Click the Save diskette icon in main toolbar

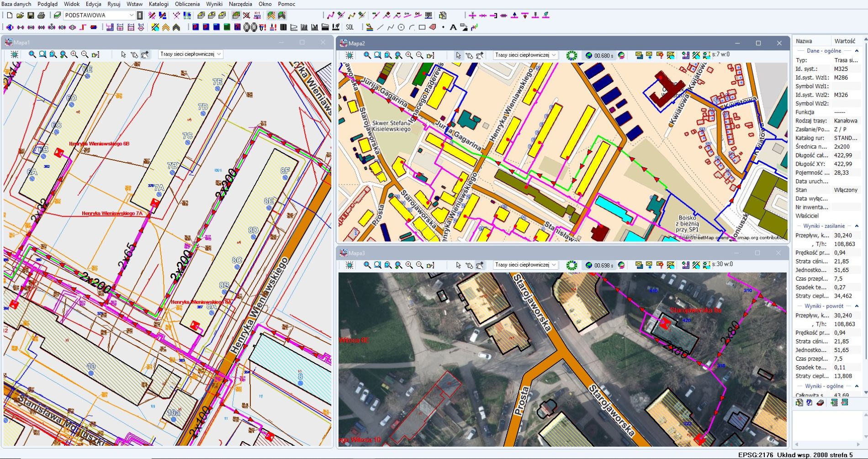tap(31, 16)
